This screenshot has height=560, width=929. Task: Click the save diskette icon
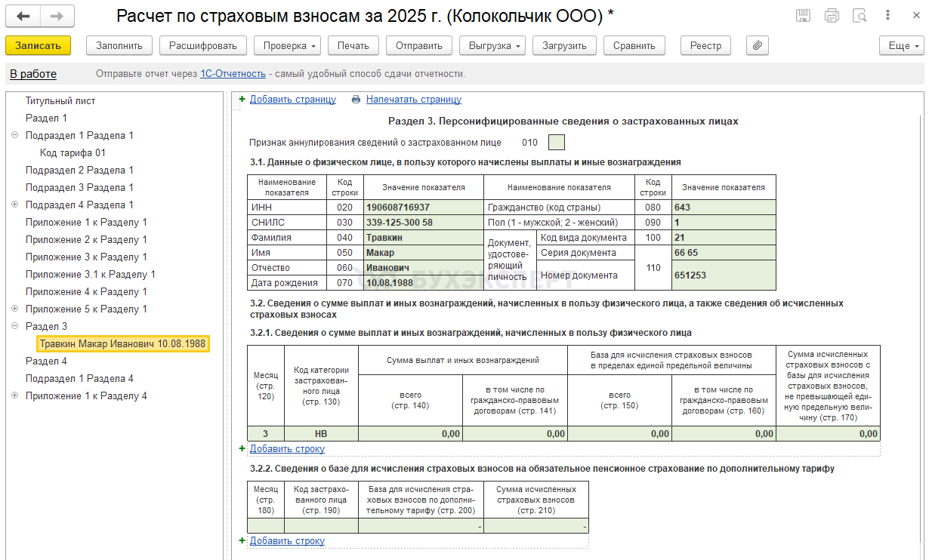[804, 16]
